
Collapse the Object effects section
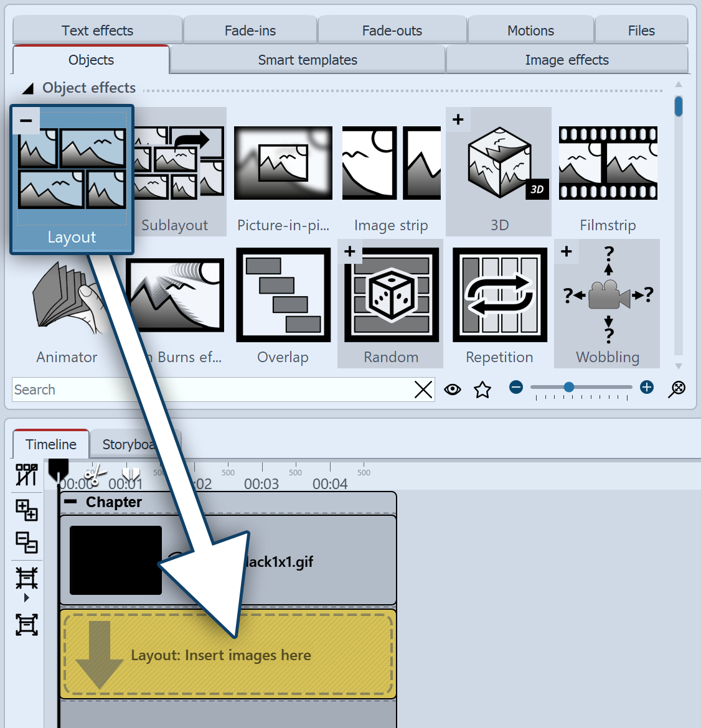point(27,88)
